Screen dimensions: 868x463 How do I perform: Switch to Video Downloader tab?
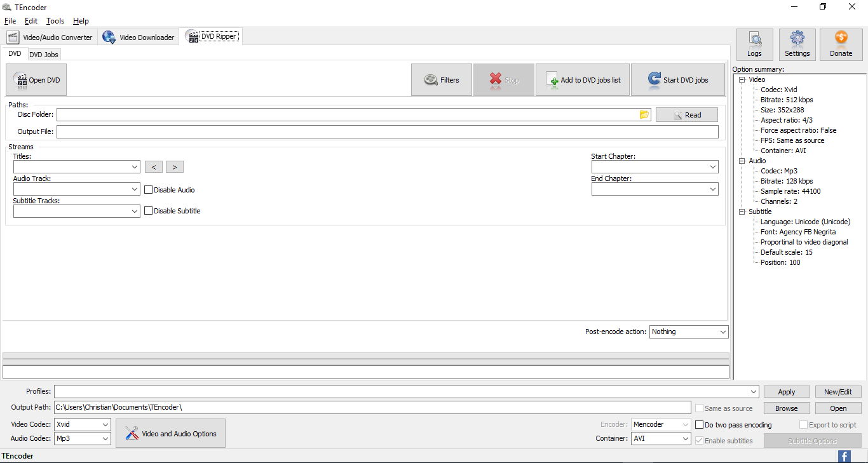[x=139, y=37]
